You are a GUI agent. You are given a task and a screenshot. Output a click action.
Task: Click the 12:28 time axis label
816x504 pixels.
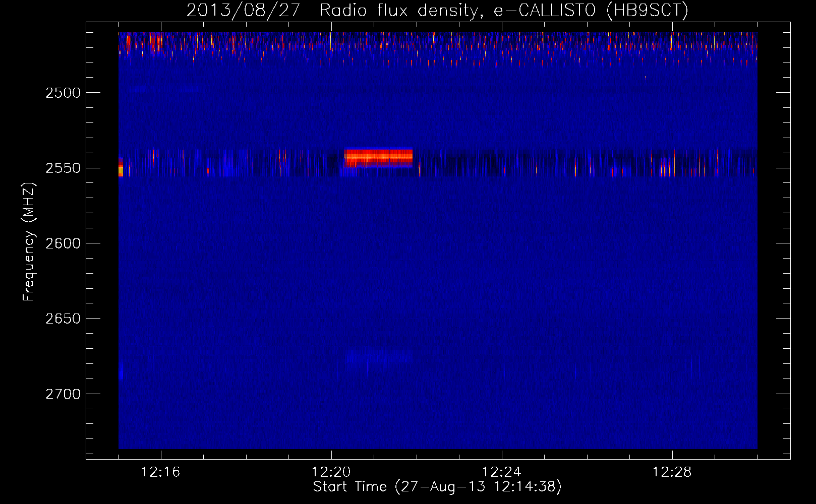pyautogui.click(x=672, y=472)
